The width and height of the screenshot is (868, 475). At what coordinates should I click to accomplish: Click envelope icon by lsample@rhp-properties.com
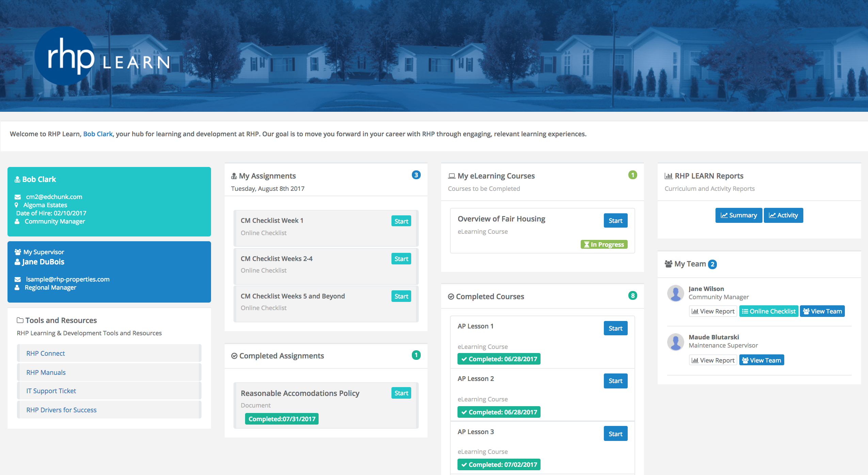tap(18, 279)
